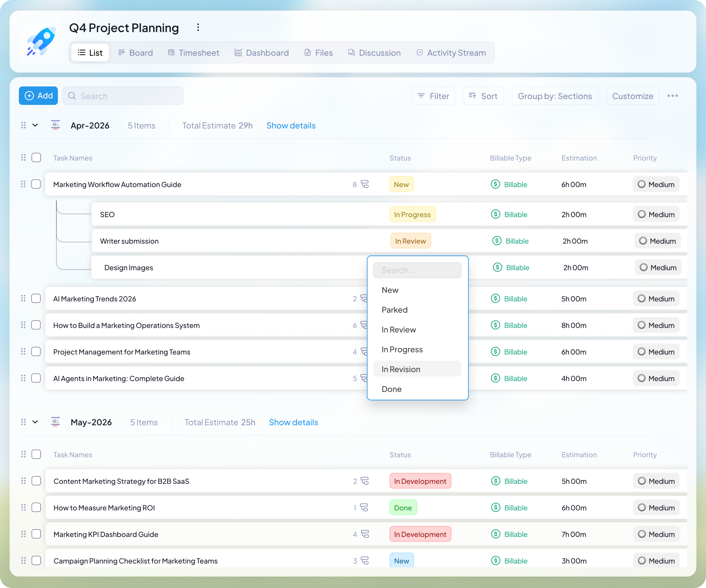This screenshot has width=706, height=588.
Task: Click Show details for Apr-2026
Action: (291, 125)
